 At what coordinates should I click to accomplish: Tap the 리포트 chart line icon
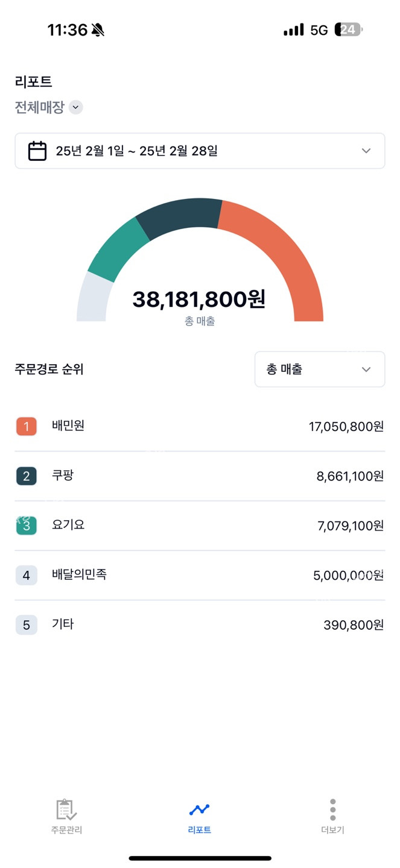tap(199, 810)
